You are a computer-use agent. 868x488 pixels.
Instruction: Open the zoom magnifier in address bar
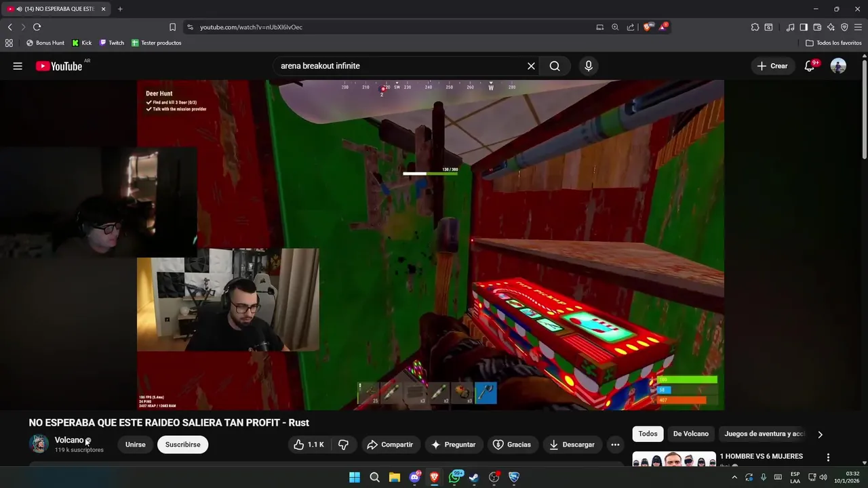tap(615, 27)
